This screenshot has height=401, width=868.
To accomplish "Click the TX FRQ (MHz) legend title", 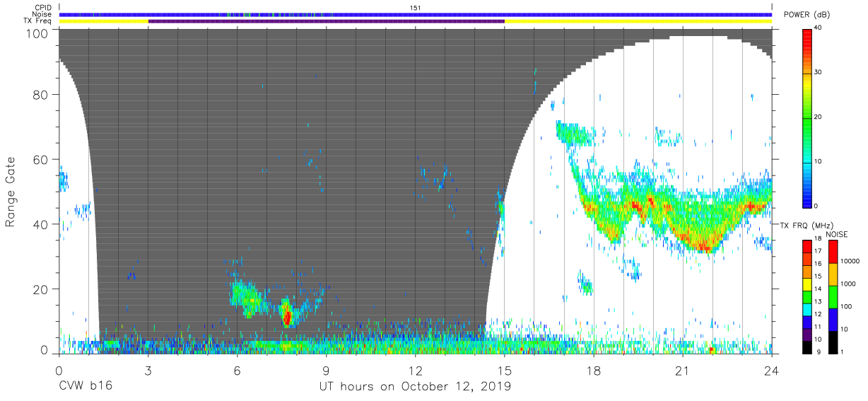I will [806, 225].
